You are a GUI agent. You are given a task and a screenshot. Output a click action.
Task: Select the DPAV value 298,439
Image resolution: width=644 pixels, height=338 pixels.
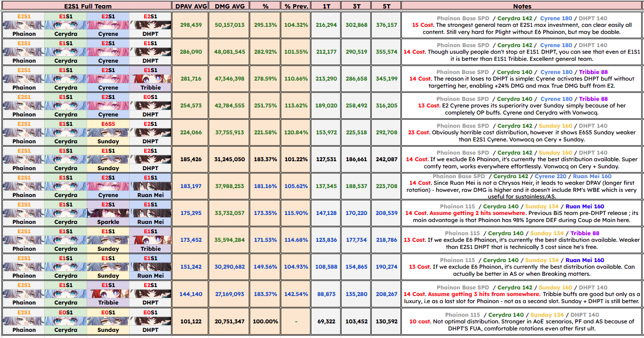coord(191,25)
